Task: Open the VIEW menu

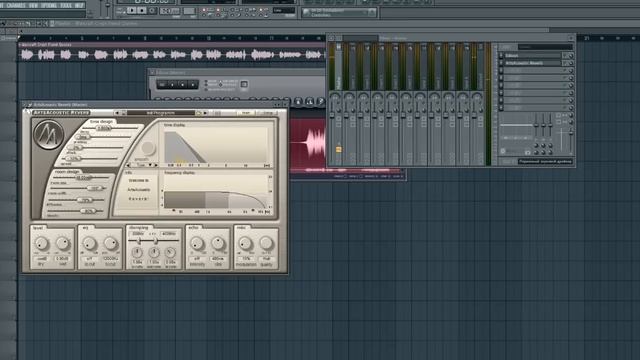Action: point(34,6)
